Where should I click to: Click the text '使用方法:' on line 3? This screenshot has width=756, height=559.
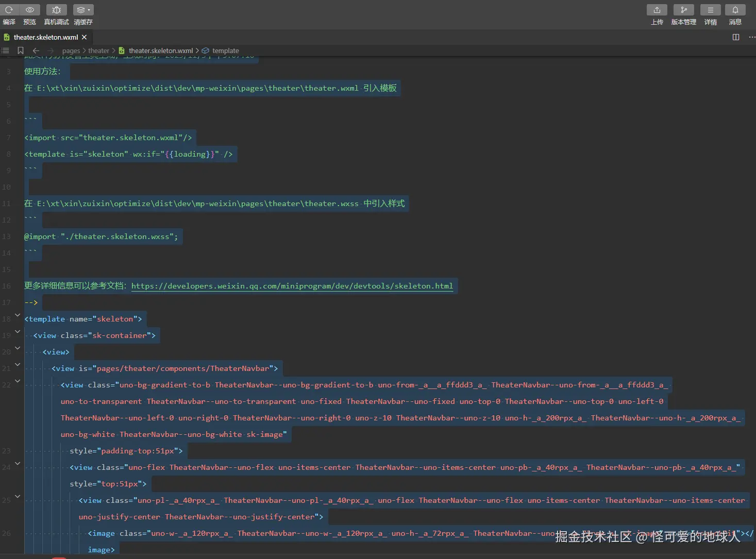pos(42,72)
